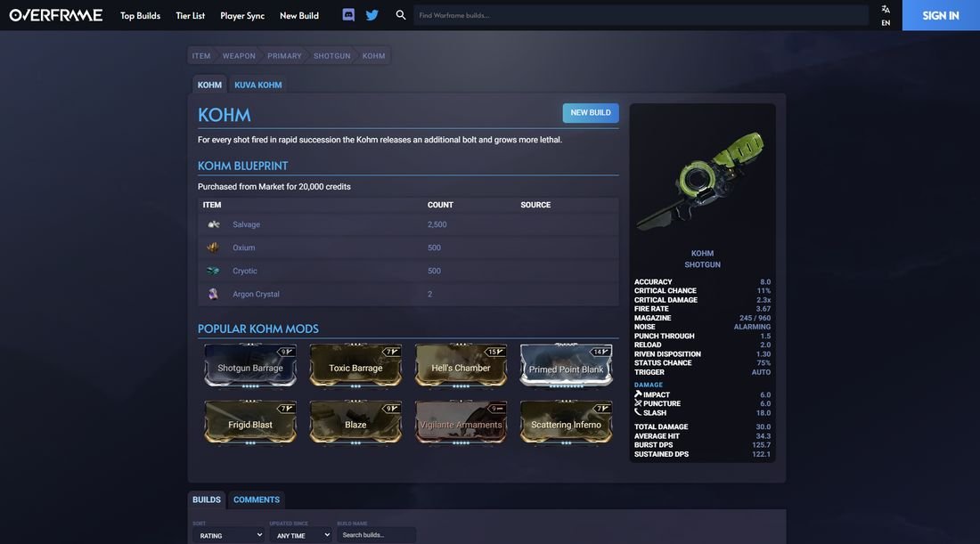This screenshot has height=544, width=980.
Task: Open the Salvage item link
Action: click(x=246, y=224)
